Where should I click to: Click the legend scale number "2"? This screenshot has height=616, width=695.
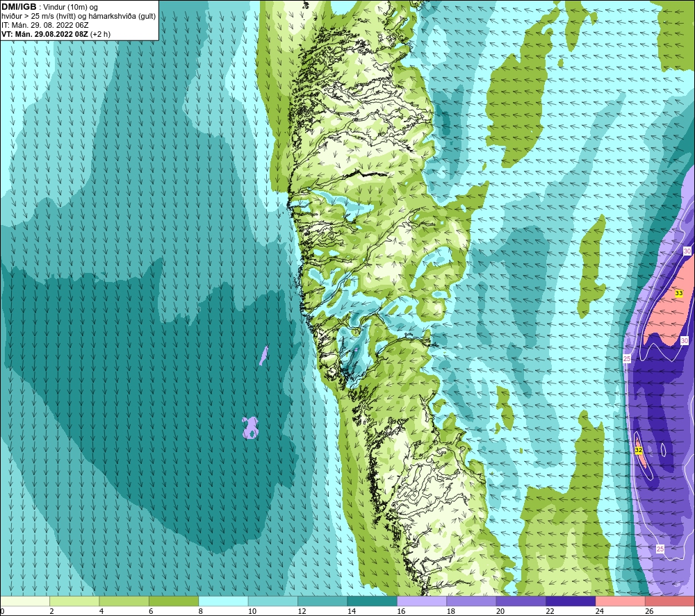coord(52,612)
